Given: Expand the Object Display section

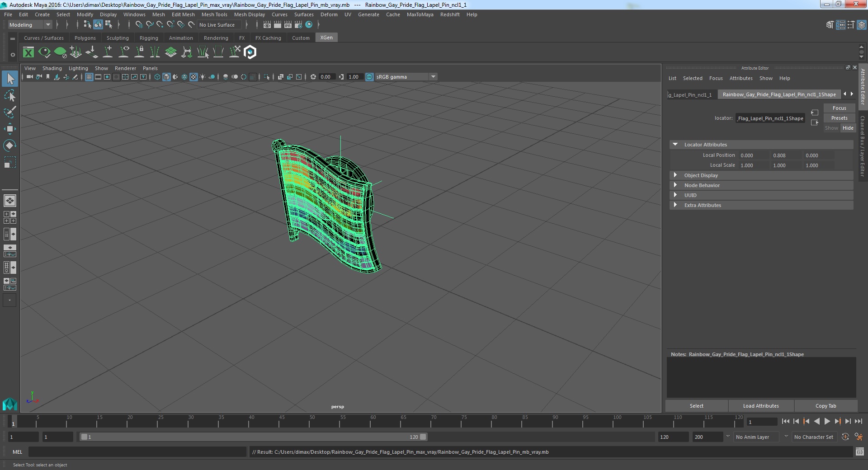Looking at the screenshot, I should tap(675, 175).
